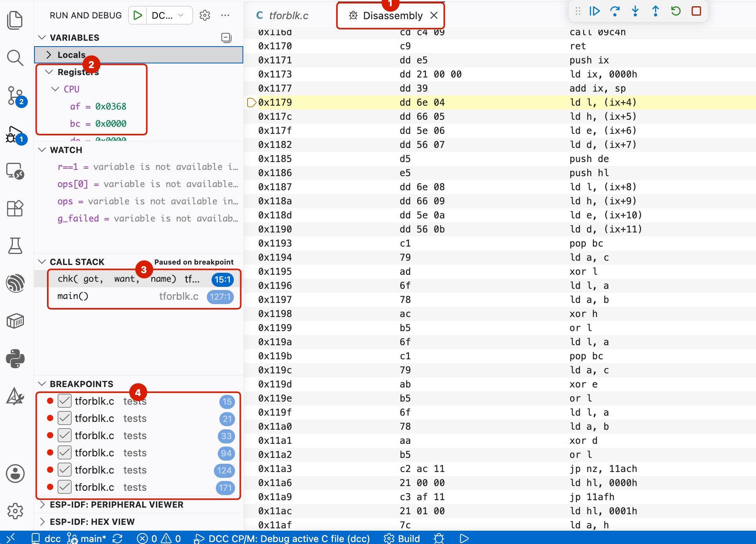Stop the debug session
The height and width of the screenshot is (544, 756).
point(696,11)
